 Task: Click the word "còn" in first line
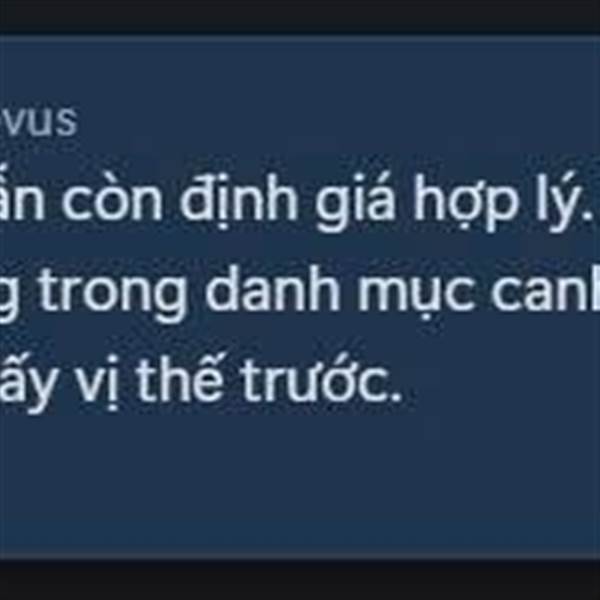[x=111, y=201]
